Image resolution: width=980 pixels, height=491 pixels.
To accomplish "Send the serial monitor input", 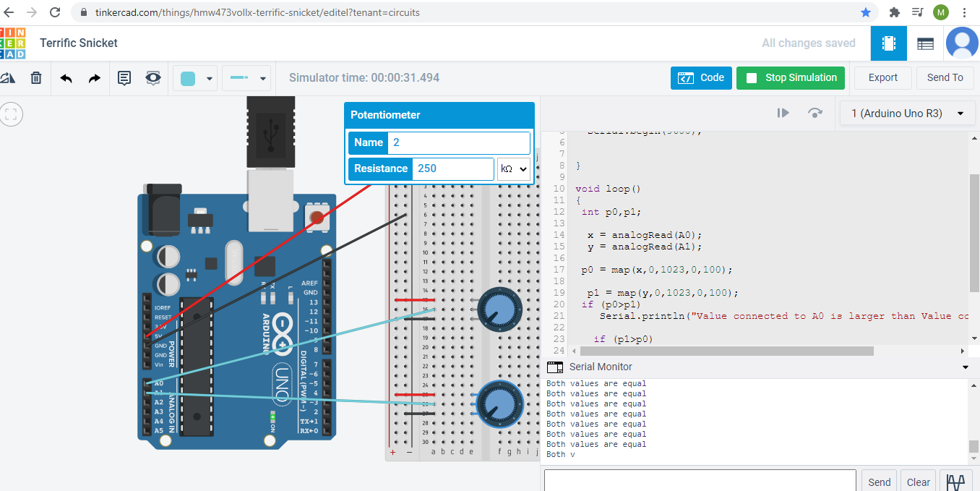I will tap(879, 482).
